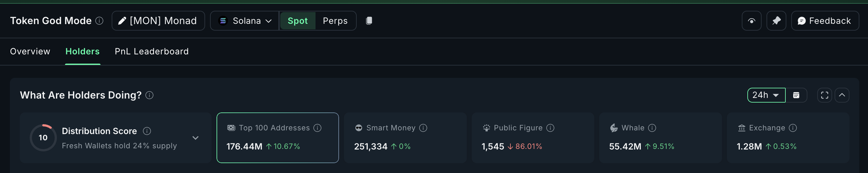Click the Feedback button
The height and width of the screenshot is (173, 868).
pos(824,21)
